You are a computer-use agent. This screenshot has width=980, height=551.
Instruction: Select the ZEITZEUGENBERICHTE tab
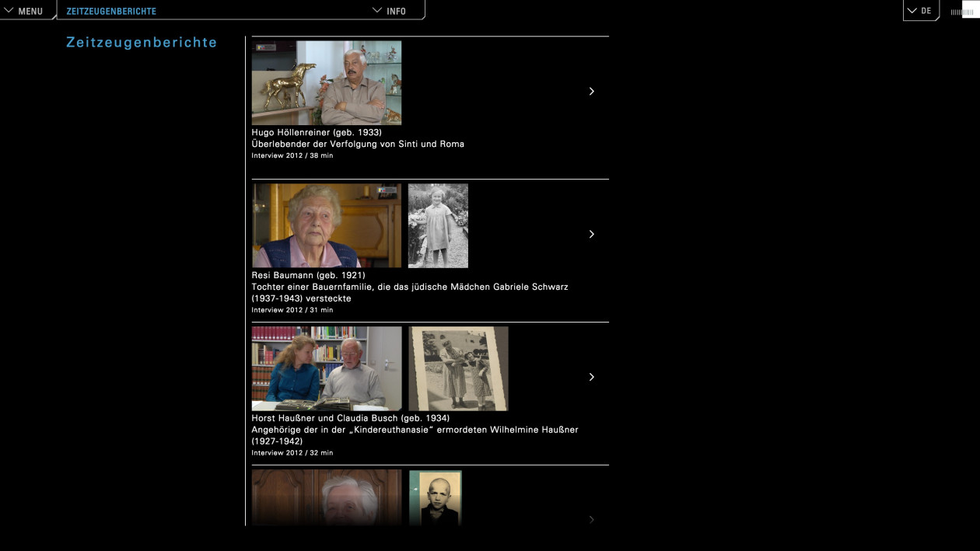point(111,11)
